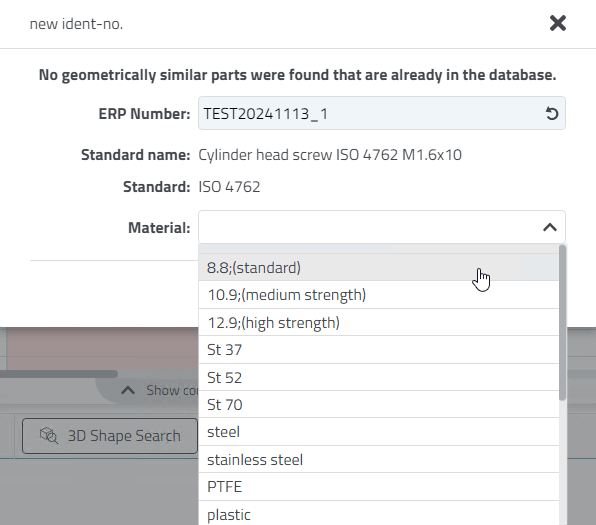Pick 12.9;(high strength) material
The image size is (596, 525).
click(379, 322)
